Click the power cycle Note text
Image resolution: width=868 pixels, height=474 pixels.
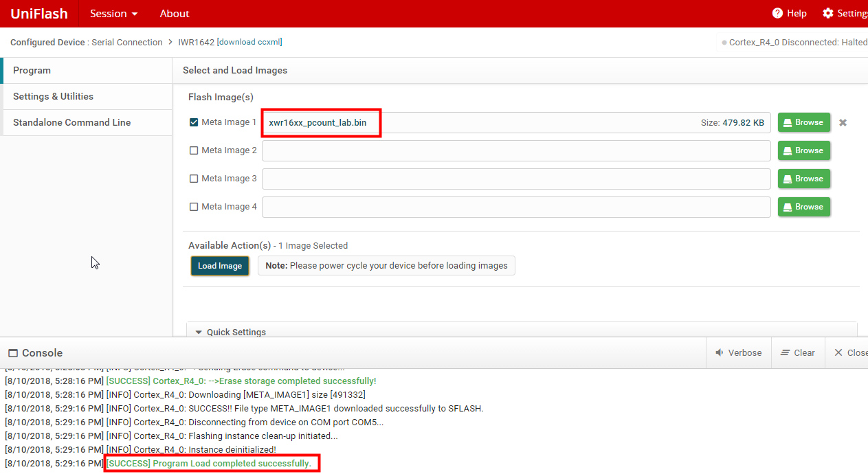pos(386,266)
